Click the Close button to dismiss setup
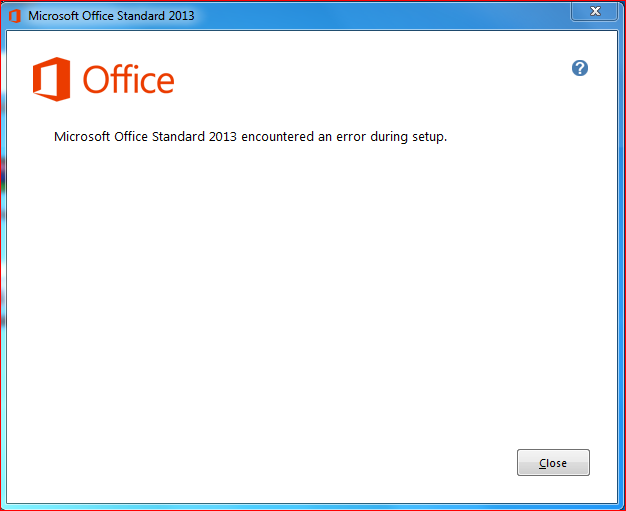This screenshot has height=511, width=626. pos(553,462)
